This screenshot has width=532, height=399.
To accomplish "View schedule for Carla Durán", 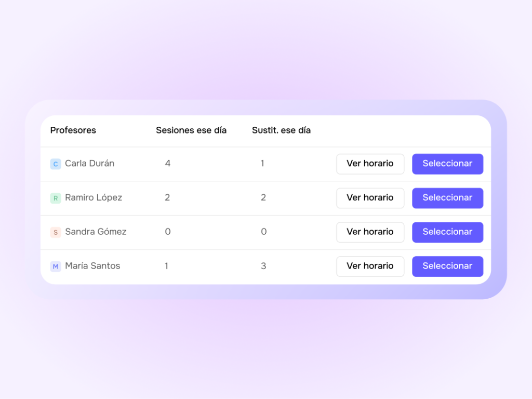I will point(370,164).
